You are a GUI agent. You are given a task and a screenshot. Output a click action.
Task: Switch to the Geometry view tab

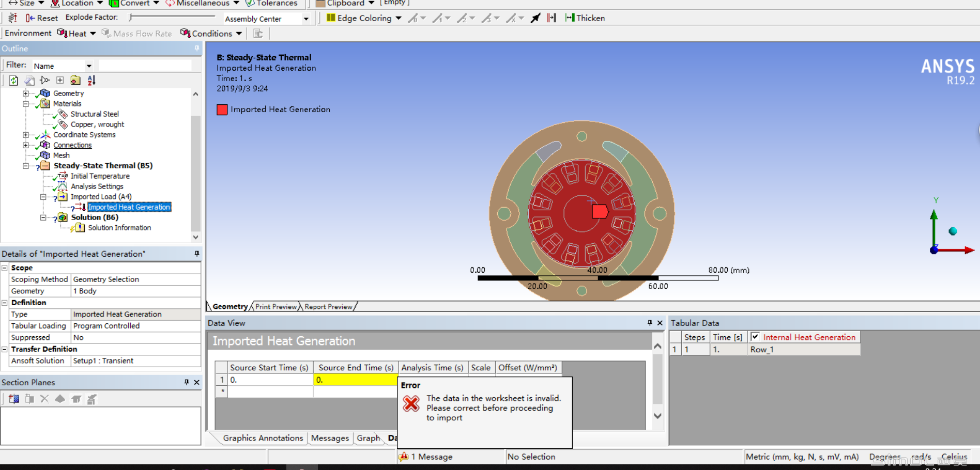coord(229,307)
